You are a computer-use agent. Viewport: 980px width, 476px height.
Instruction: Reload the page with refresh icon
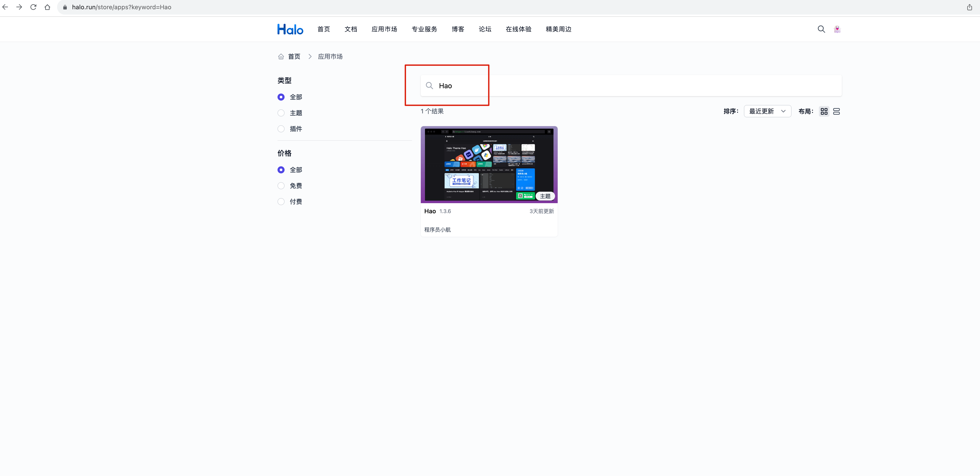coord(34,7)
